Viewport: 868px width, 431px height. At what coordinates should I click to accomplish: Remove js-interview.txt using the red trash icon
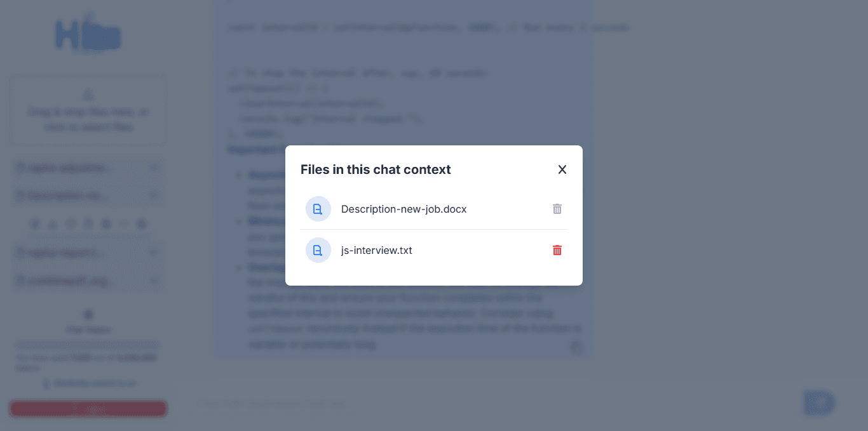[557, 250]
